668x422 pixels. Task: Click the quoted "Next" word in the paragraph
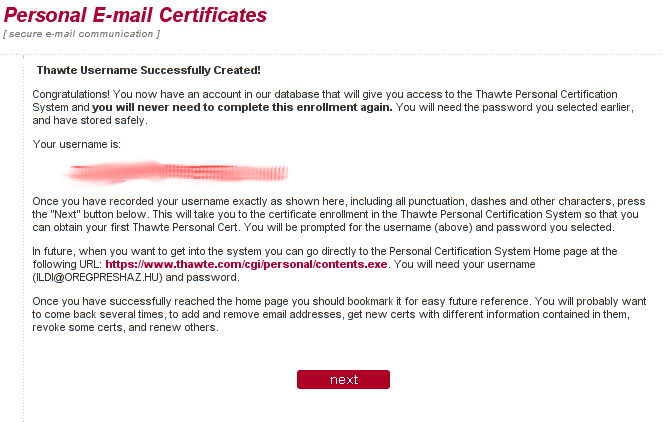coord(65,214)
